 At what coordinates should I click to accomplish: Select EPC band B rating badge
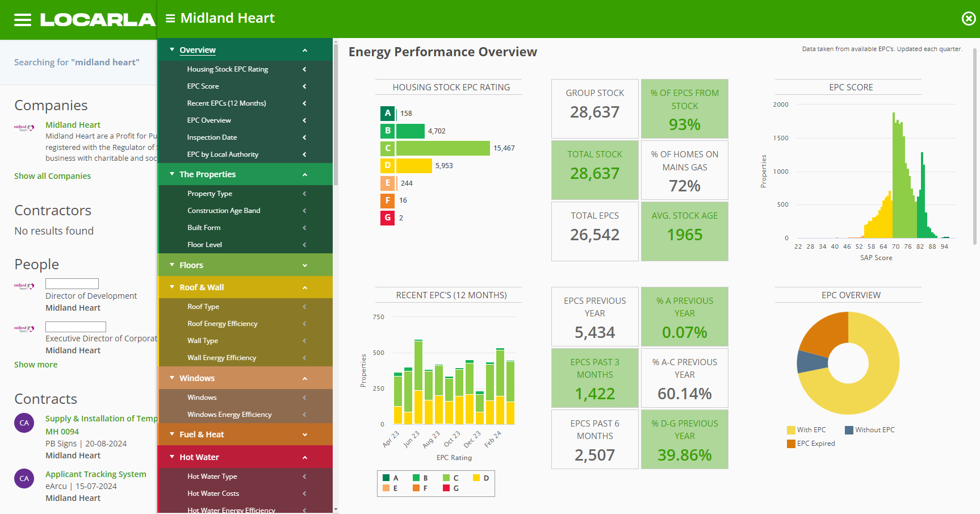click(x=387, y=131)
